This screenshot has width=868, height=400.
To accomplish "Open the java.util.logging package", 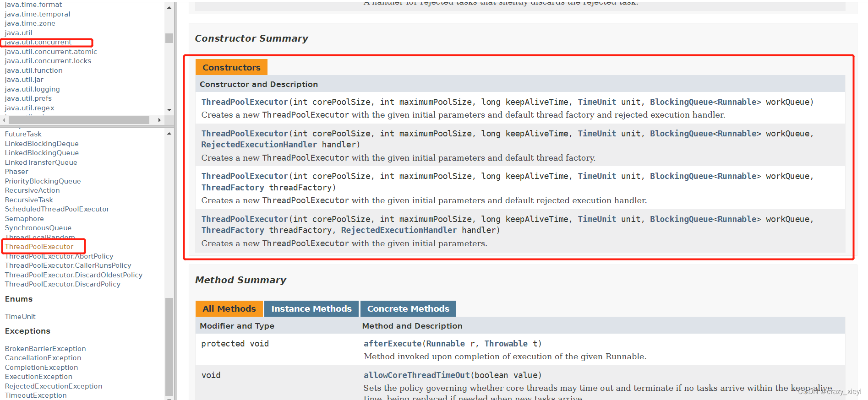I will (32, 89).
